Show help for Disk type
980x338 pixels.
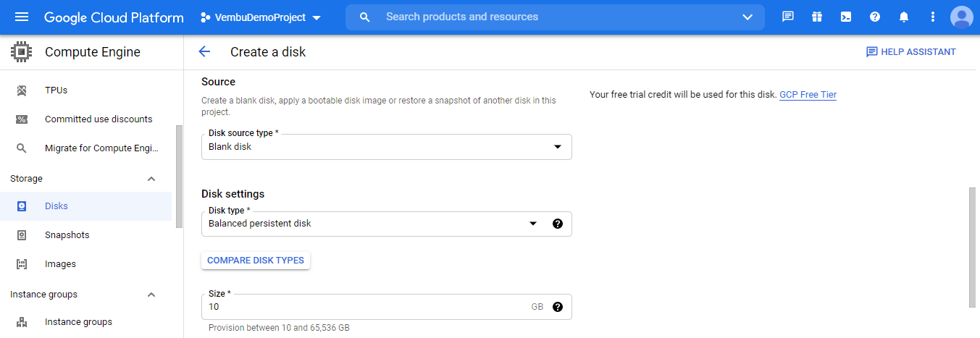(558, 224)
